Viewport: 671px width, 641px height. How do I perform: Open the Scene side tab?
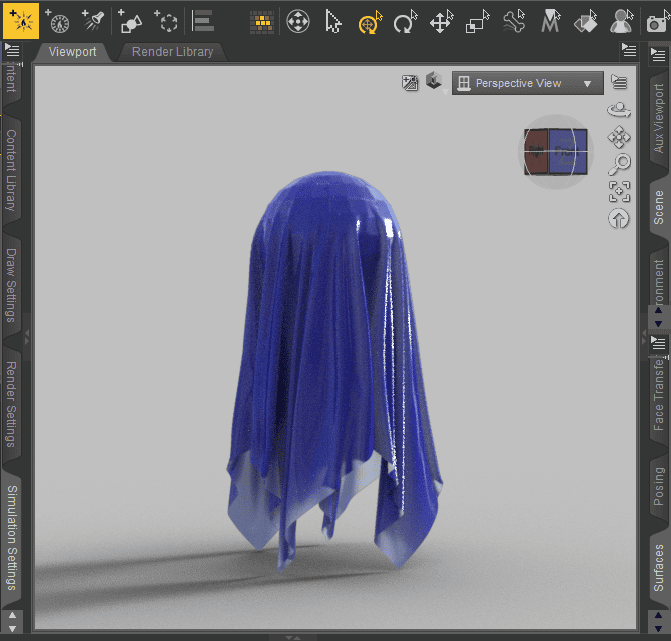(659, 207)
